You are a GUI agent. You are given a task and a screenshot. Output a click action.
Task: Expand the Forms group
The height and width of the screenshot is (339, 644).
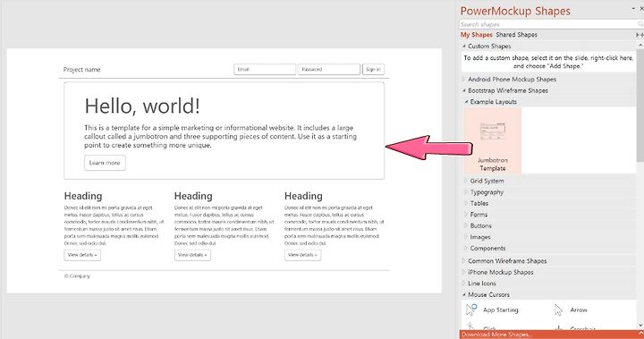pyautogui.click(x=467, y=215)
